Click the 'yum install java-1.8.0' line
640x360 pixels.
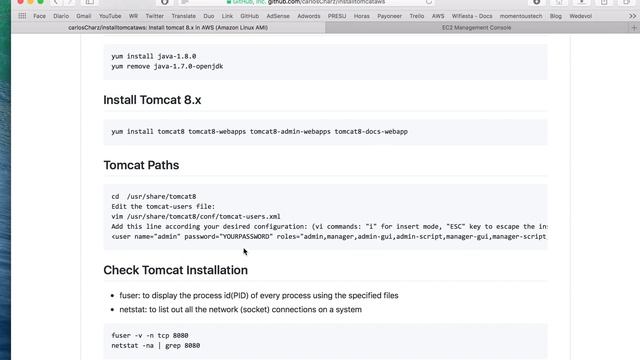(x=153, y=56)
